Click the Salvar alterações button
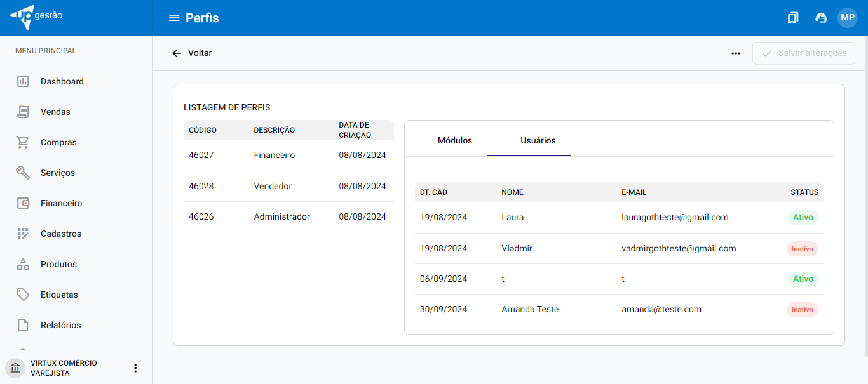The image size is (868, 384). [804, 53]
